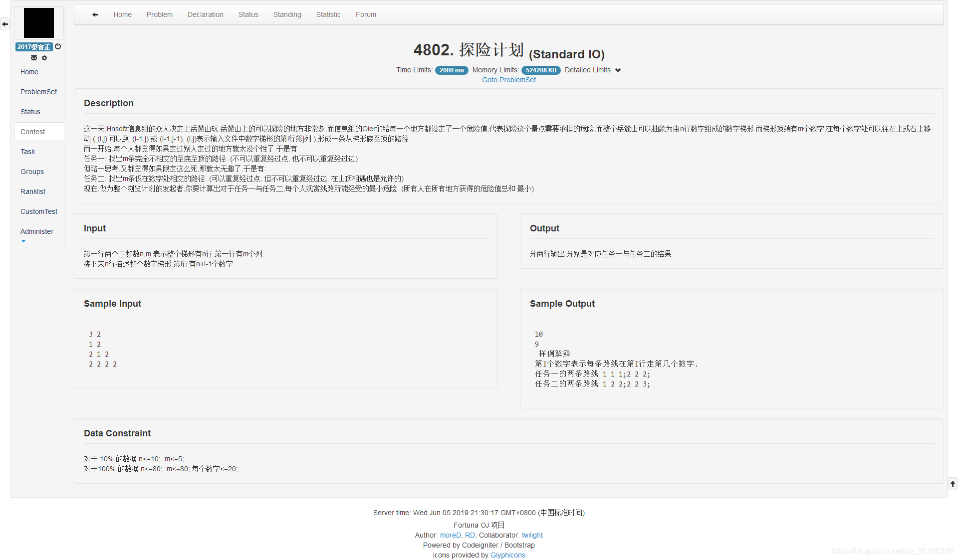Click sample output value '10'
Viewport: 958px width, 560px height.
point(539,334)
